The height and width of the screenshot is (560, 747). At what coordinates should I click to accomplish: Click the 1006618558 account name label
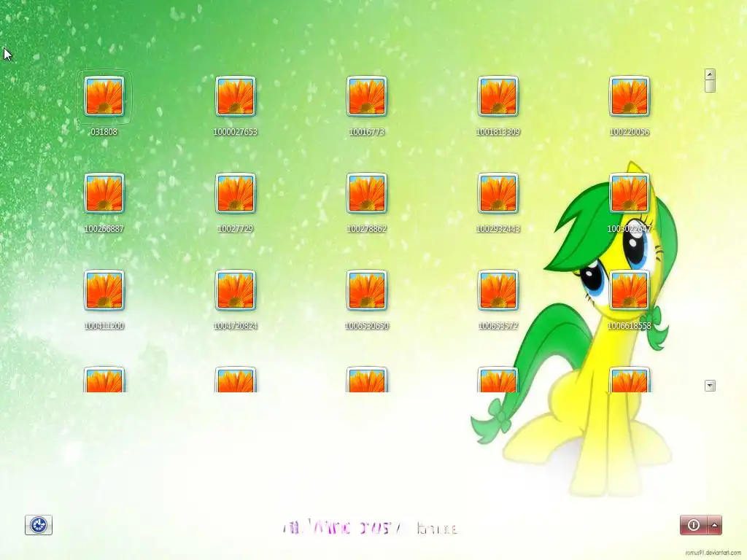coord(630,326)
